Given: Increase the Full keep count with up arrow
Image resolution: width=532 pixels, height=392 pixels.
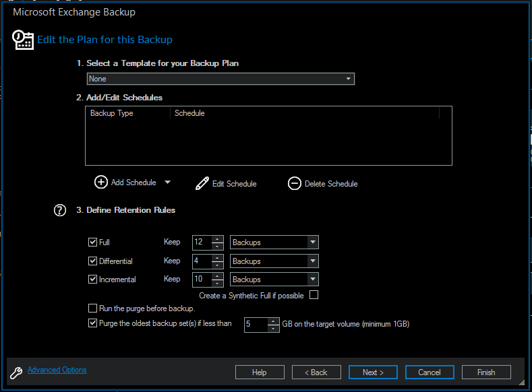Looking at the screenshot, I should (218, 239).
